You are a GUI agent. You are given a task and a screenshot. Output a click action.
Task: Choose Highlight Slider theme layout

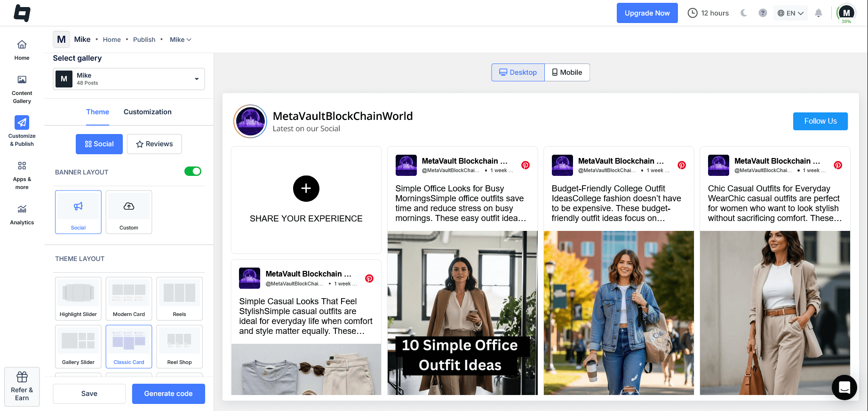click(78, 299)
